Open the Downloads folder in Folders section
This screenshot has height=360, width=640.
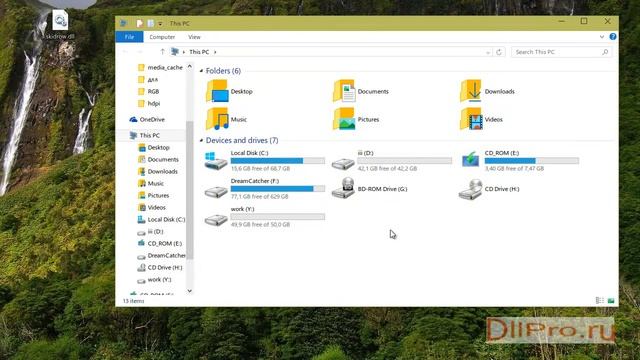[487, 91]
